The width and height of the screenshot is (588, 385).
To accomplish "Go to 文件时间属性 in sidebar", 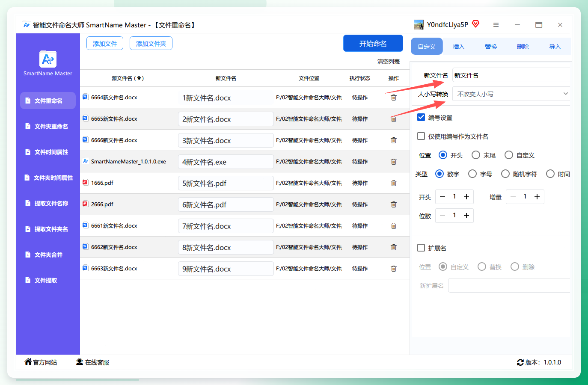I will coord(48,152).
